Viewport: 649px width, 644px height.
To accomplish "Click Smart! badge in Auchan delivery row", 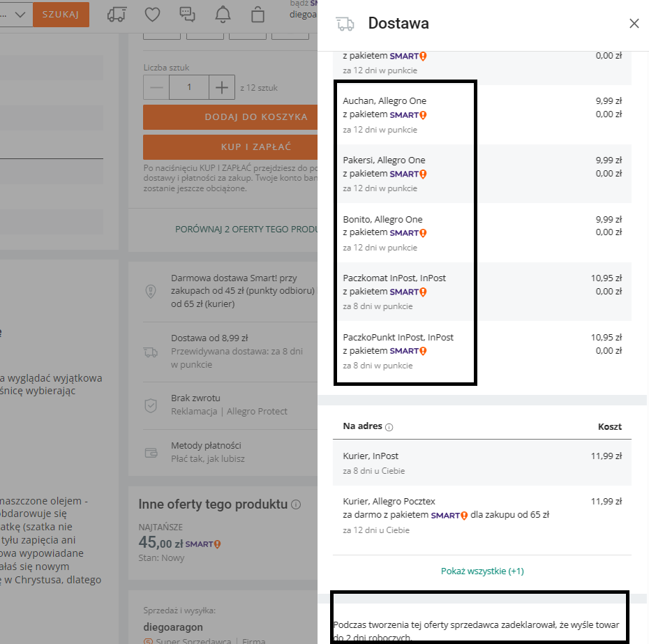I will (x=408, y=114).
